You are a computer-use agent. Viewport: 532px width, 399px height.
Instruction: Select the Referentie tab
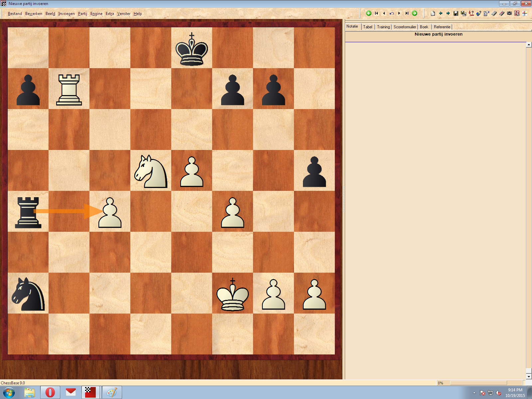(442, 27)
